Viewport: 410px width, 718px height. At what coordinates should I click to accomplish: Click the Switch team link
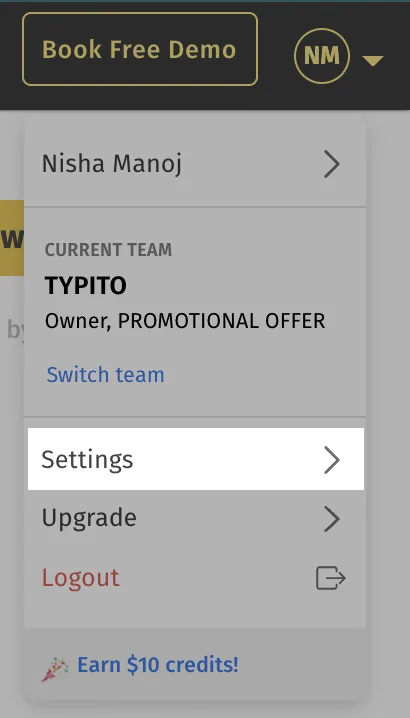(x=105, y=375)
